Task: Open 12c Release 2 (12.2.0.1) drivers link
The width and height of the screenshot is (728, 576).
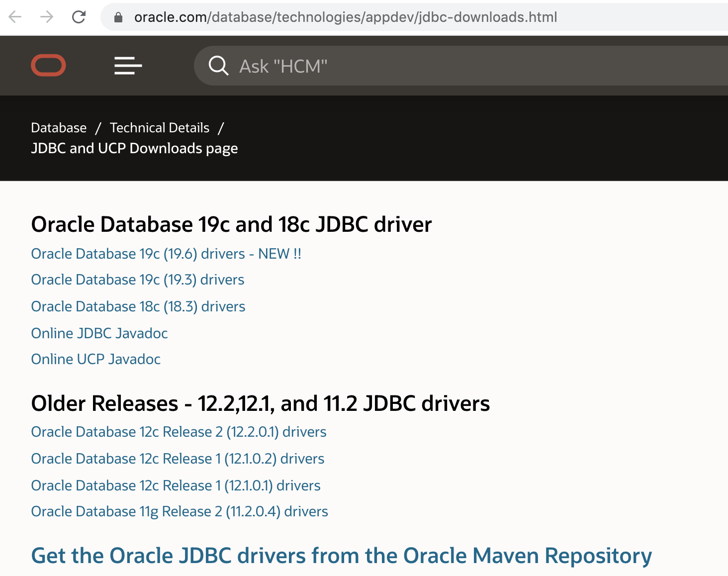Action: tap(179, 432)
